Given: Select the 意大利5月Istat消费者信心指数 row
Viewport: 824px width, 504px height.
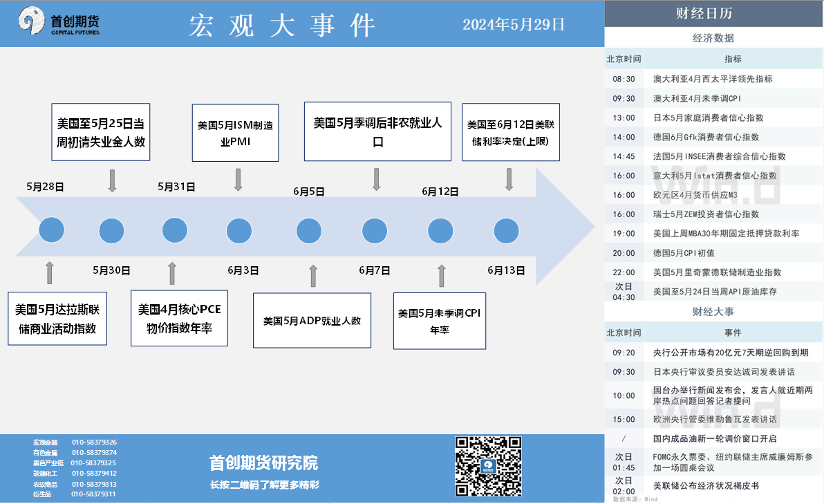Looking at the screenshot, I should coord(714,176).
